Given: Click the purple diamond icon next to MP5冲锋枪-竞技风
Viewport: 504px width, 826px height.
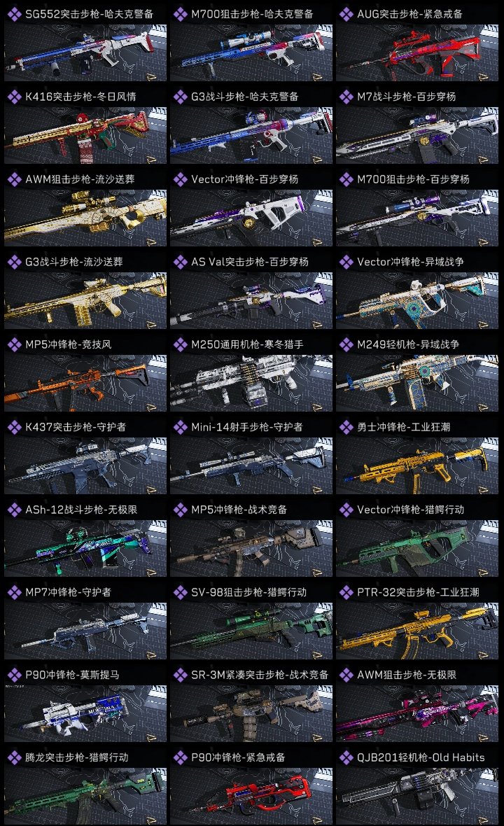Looking at the screenshot, I should [x=14, y=344].
